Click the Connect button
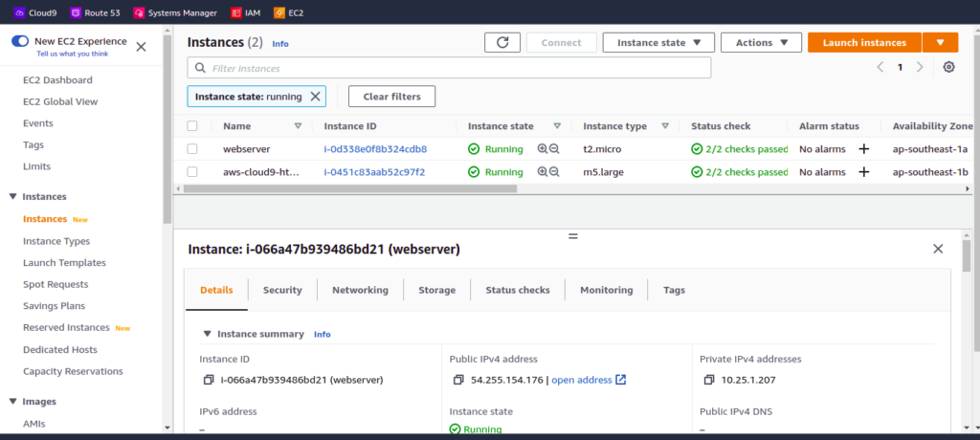Screen dimensions: 980x440 561,42
